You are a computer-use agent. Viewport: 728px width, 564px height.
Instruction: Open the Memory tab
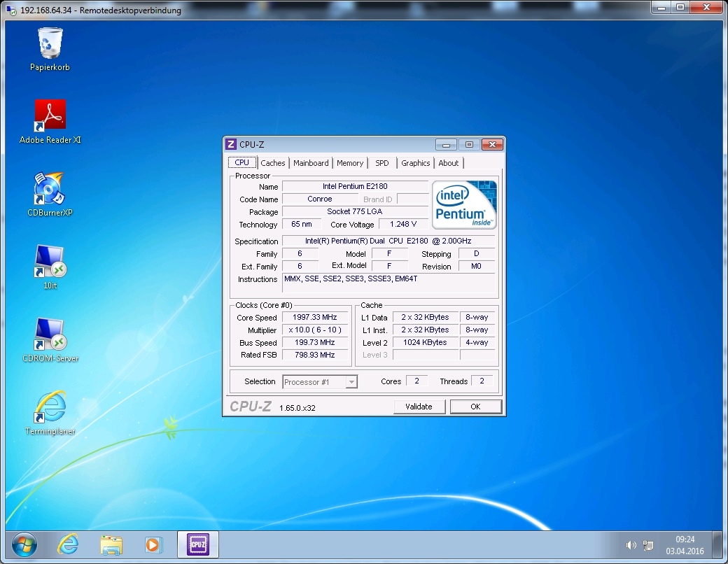[350, 163]
